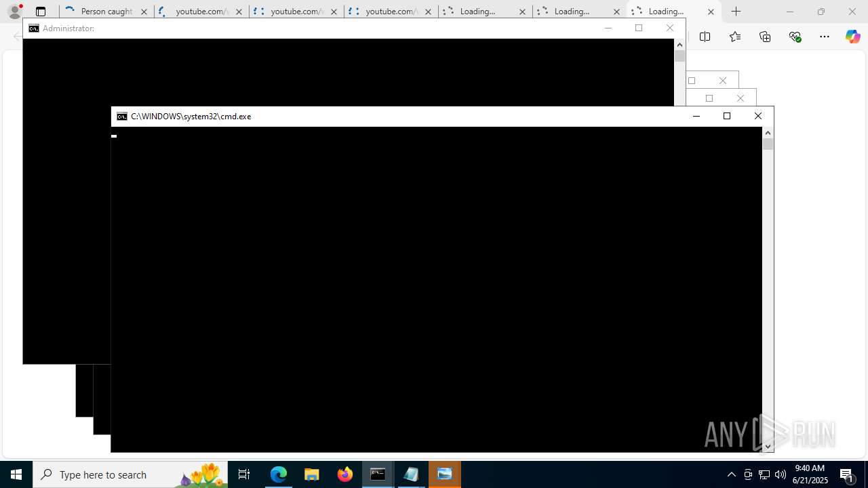Screen dimensions: 868x488
Task: Restore down the Edge browser window
Action: pyautogui.click(x=821, y=12)
